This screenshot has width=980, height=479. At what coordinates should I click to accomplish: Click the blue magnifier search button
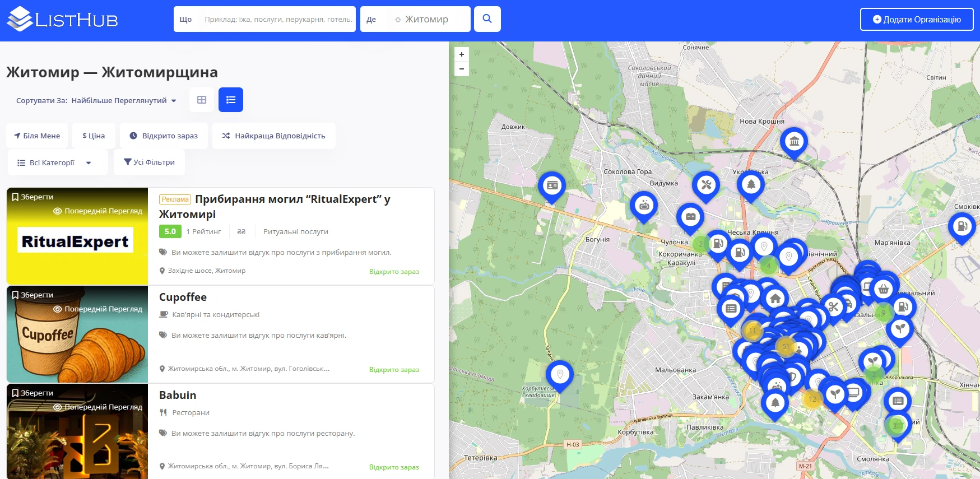pyautogui.click(x=487, y=19)
